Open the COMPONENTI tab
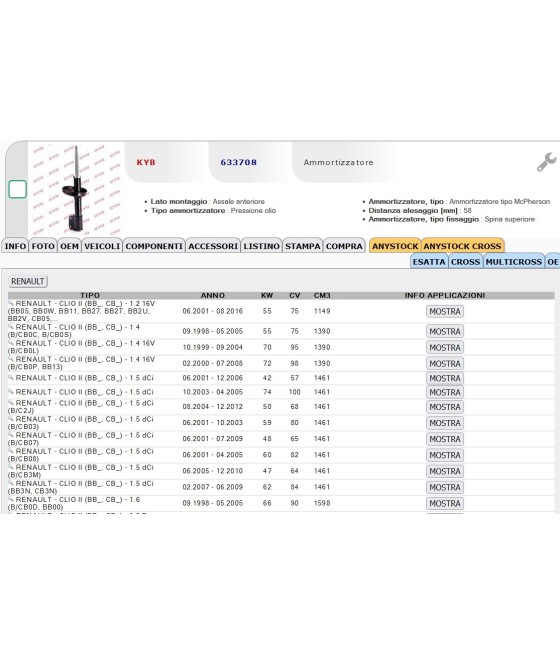560x655 pixels. coord(154,246)
